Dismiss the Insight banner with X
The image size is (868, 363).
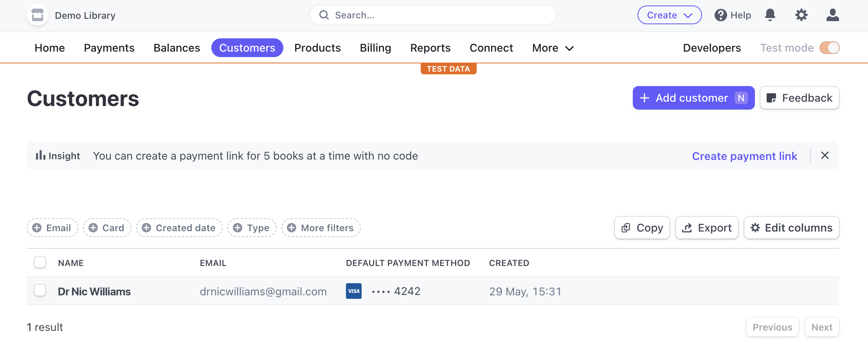pyautogui.click(x=825, y=155)
